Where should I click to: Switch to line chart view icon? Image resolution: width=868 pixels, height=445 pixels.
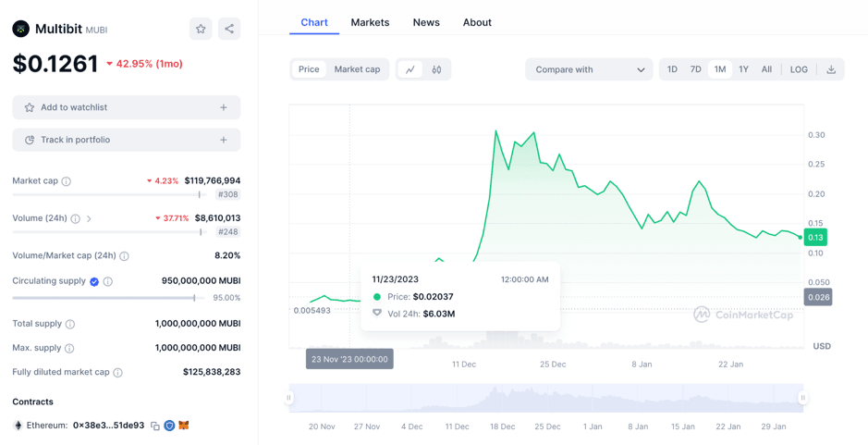(x=410, y=69)
